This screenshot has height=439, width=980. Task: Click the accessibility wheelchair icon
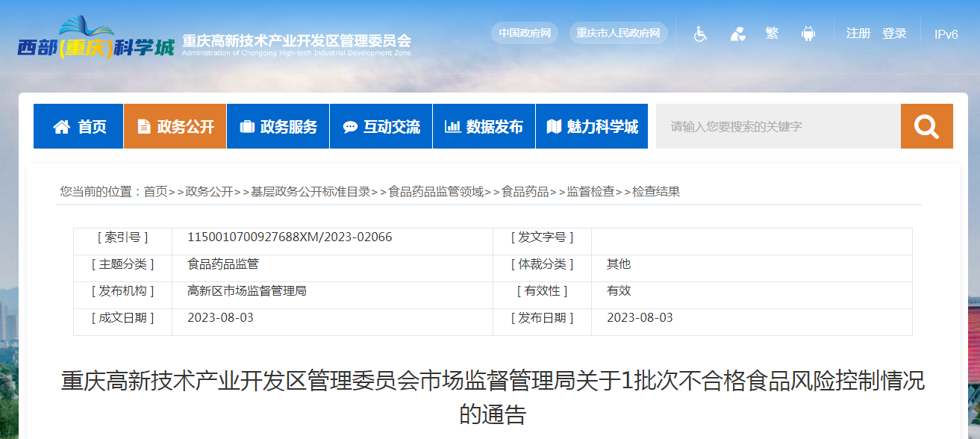tap(700, 34)
